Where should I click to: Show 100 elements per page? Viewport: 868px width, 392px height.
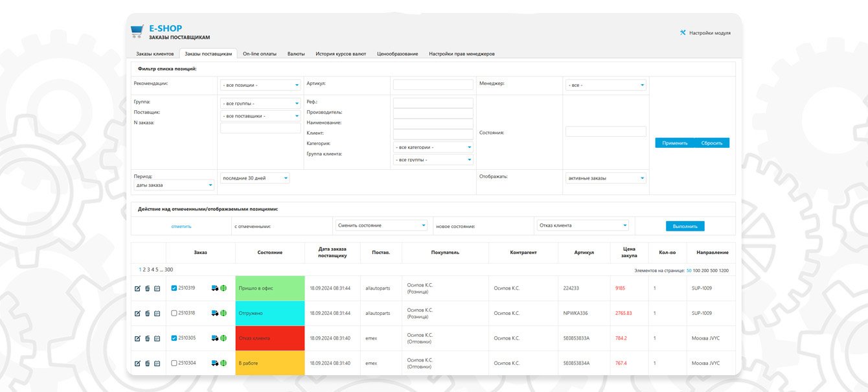point(697,270)
